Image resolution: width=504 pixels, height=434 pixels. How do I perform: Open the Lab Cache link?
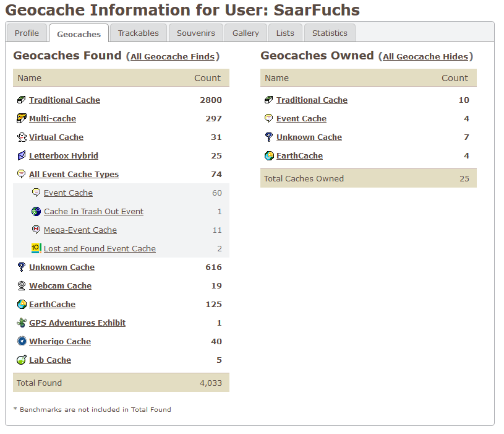tap(50, 360)
